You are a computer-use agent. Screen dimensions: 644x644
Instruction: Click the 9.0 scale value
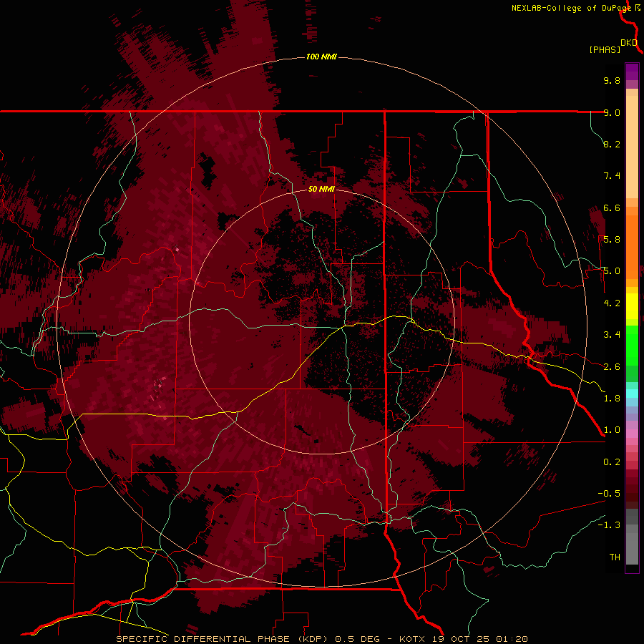tap(612, 112)
